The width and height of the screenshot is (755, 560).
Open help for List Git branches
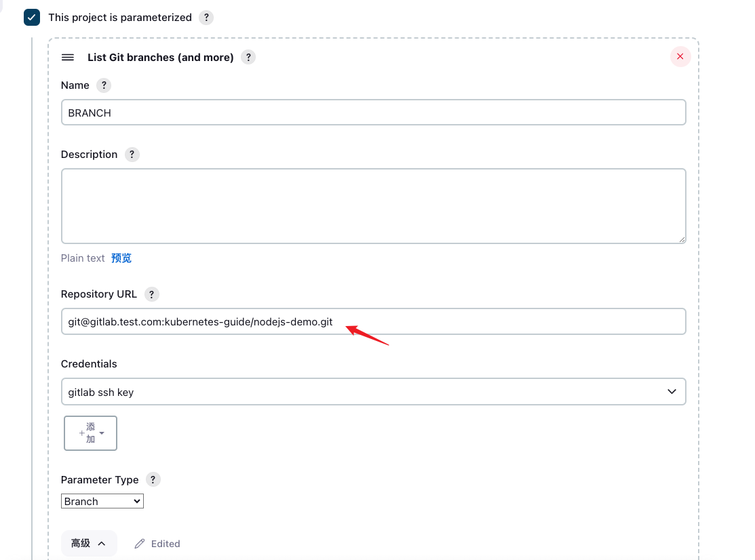pyautogui.click(x=248, y=57)
